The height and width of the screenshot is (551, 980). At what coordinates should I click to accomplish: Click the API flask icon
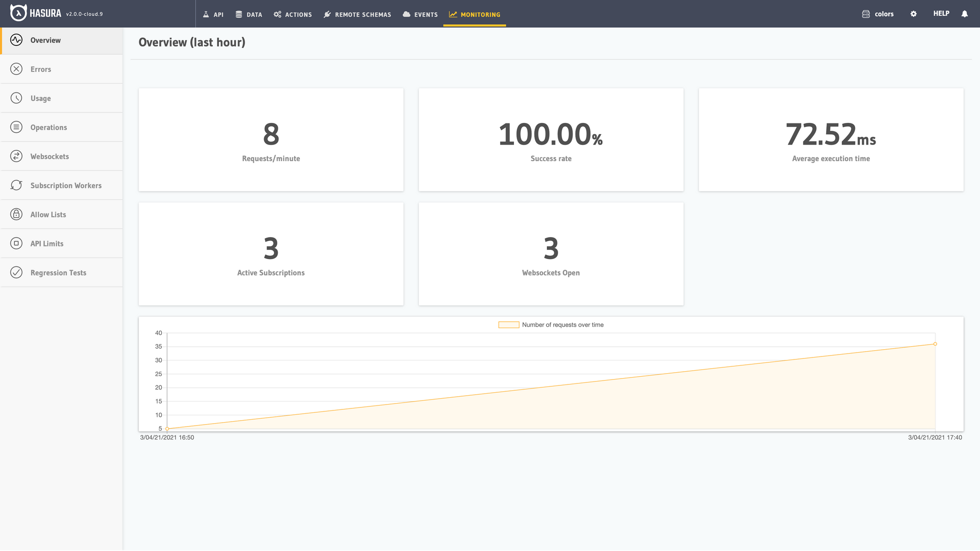coord(206,14)
